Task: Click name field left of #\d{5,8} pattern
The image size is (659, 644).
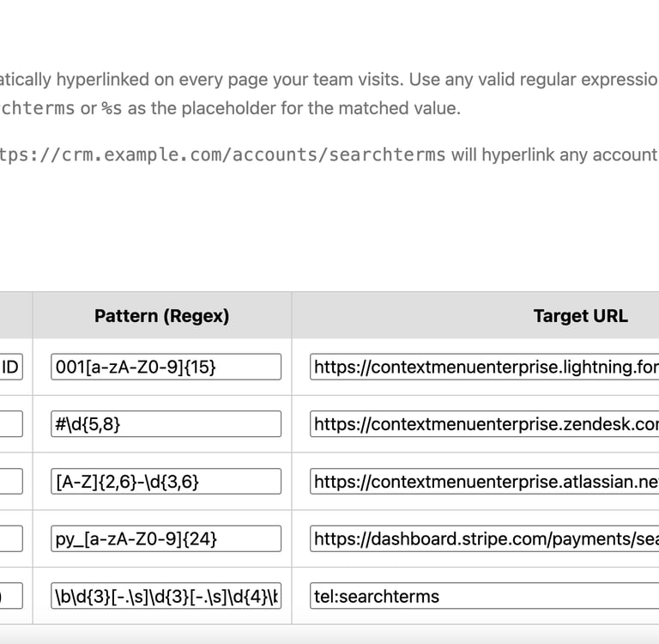Action: [10, 423]
